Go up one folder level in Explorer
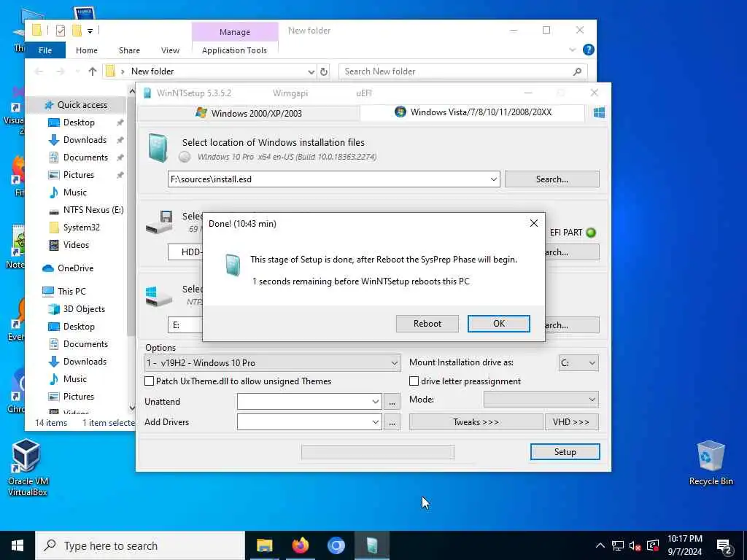This screenshot has width=747, height=560. pyautogui.click(x=93, y=71)
